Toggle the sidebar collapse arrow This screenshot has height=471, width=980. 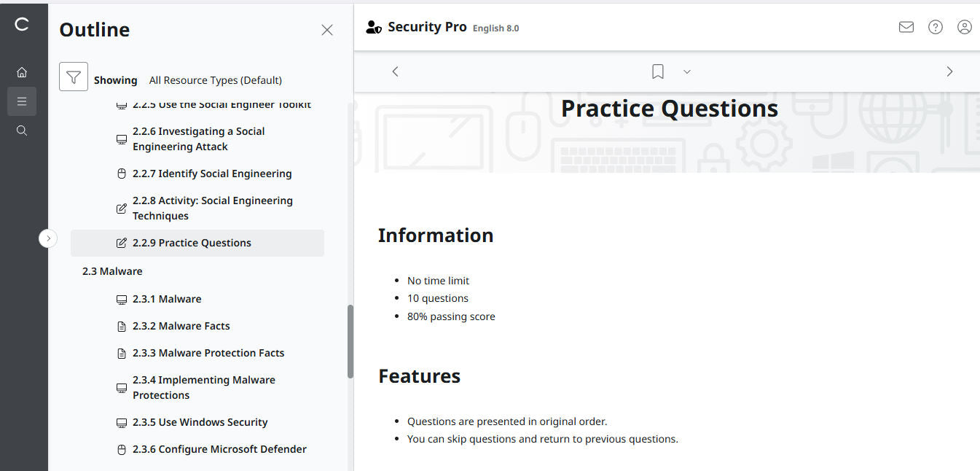coord(48,238)
